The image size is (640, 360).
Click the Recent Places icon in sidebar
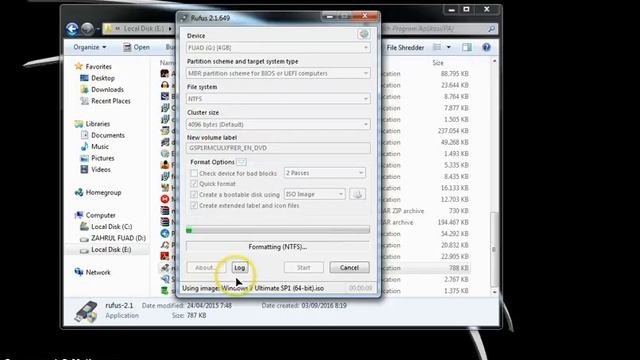point(84,100)
